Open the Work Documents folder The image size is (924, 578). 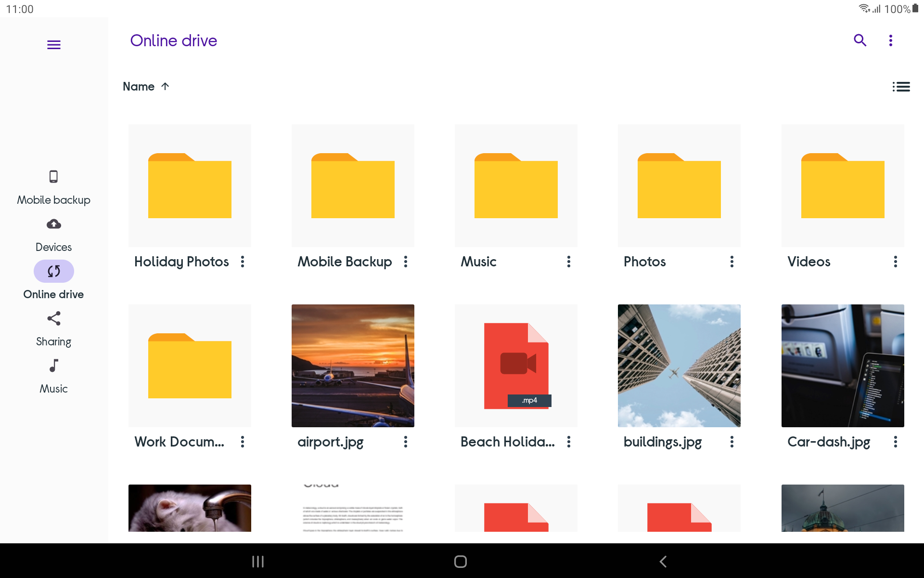coord(189,366)
